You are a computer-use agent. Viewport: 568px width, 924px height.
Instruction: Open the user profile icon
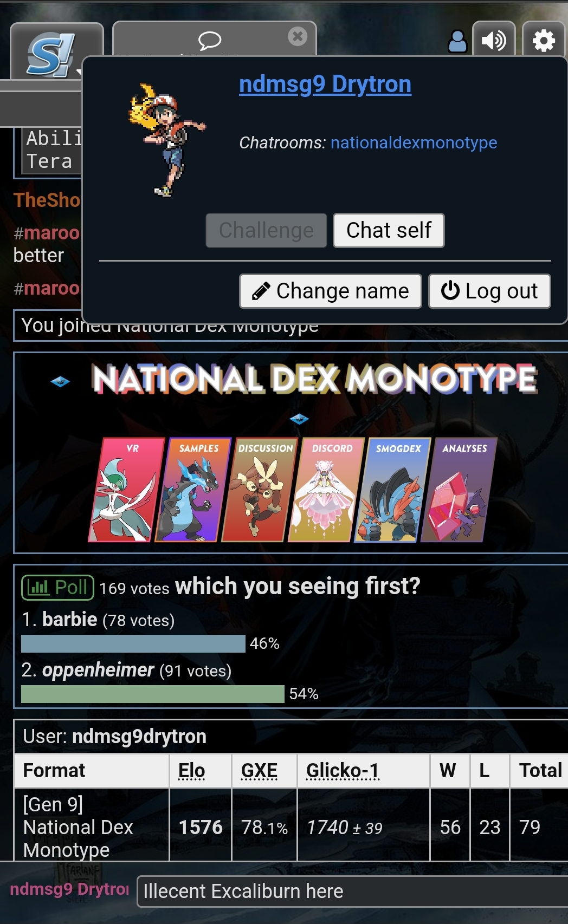(x=457, y=41)
